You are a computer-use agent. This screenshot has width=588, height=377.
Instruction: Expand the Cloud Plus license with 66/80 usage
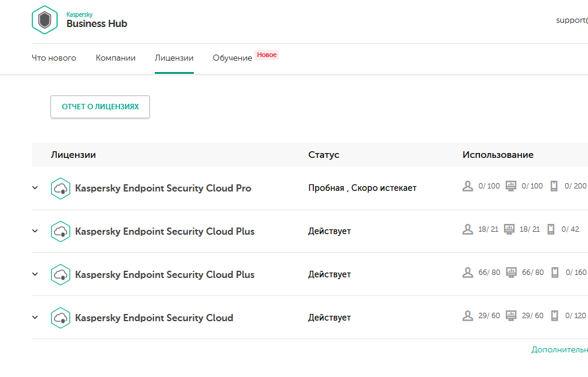[x=35, y=274]
